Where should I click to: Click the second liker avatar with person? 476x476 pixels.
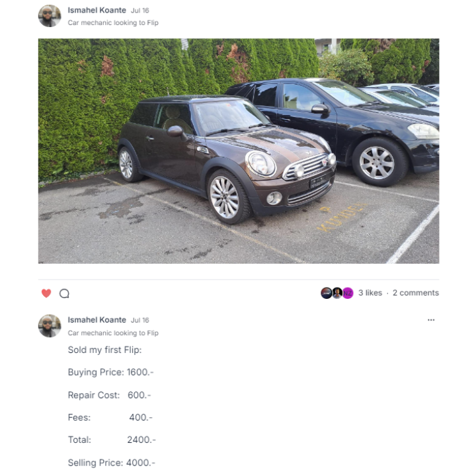(337, 293)
